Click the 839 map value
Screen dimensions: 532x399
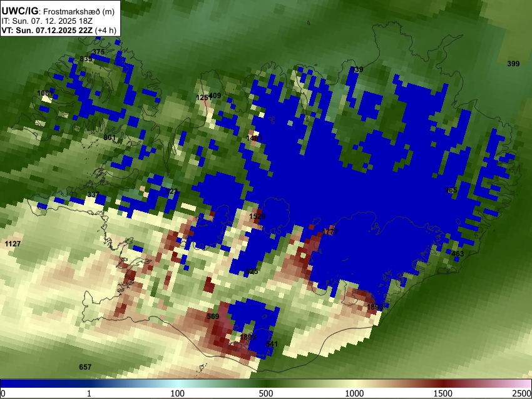86,59
